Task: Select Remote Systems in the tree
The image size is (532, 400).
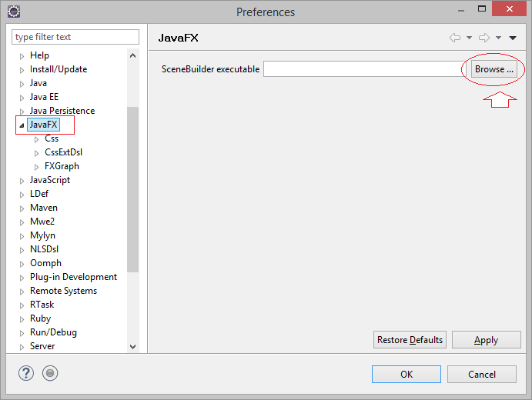Action: [63, 291]
